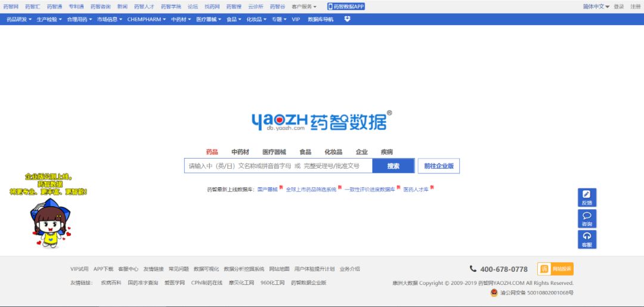This screenshot has width=644, height=307.
Task: Open the 客户服务 dropdown in top bar
Action: [304, 7]
